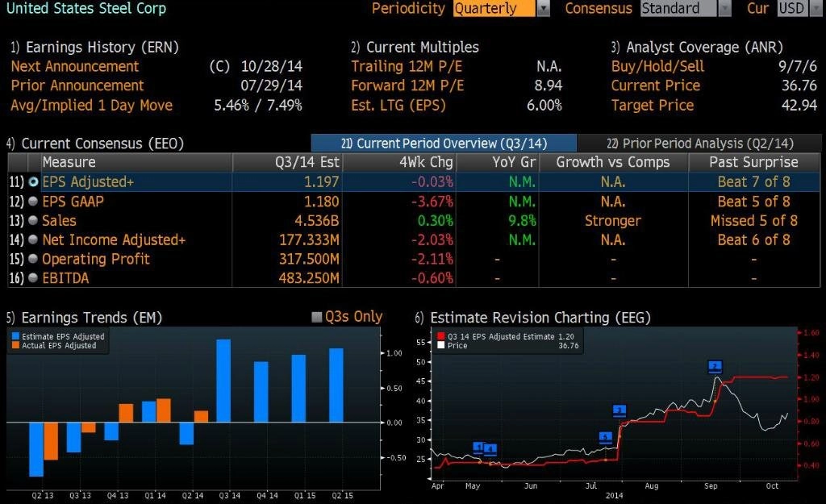The image size is (826, 504).
Task: Click the Net Income estimate 177.333M
Action: (x=309, y=240)
